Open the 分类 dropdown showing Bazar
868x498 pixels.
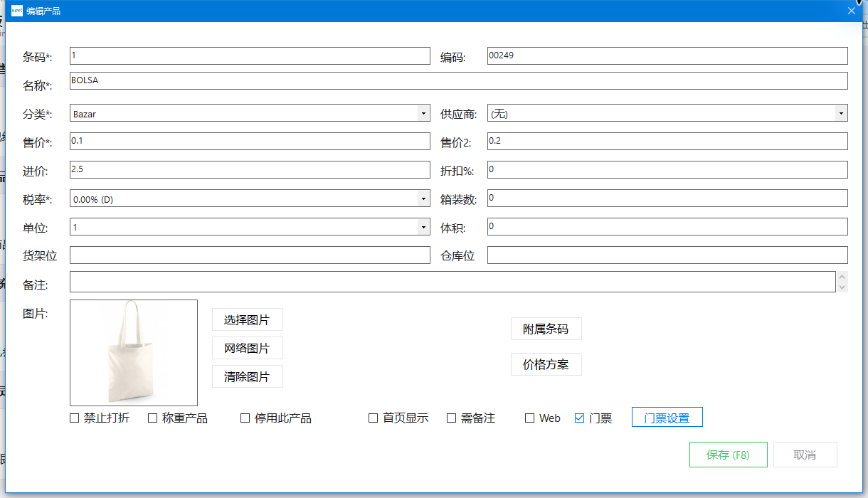pos(250,113)
